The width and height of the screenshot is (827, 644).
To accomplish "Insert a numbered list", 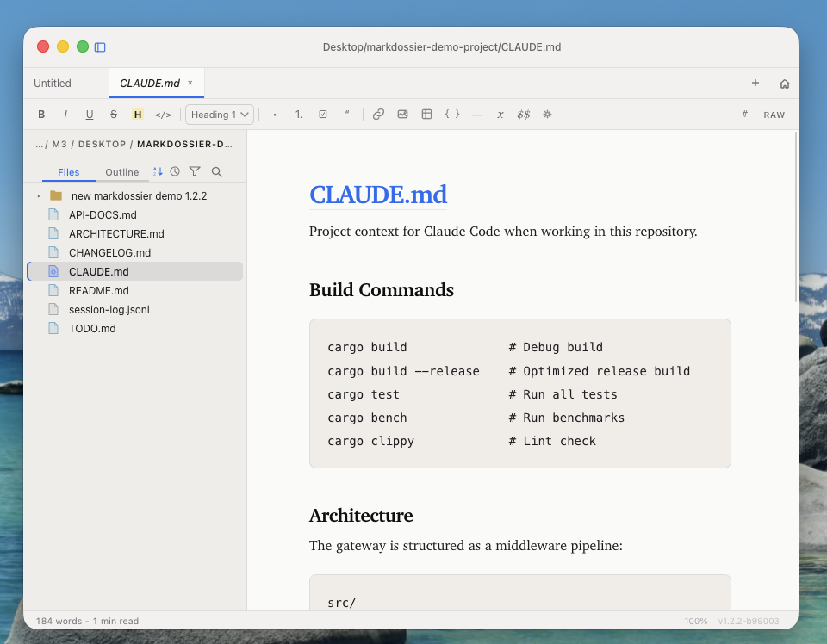I will pyautogui.click(x=299, y=115).
